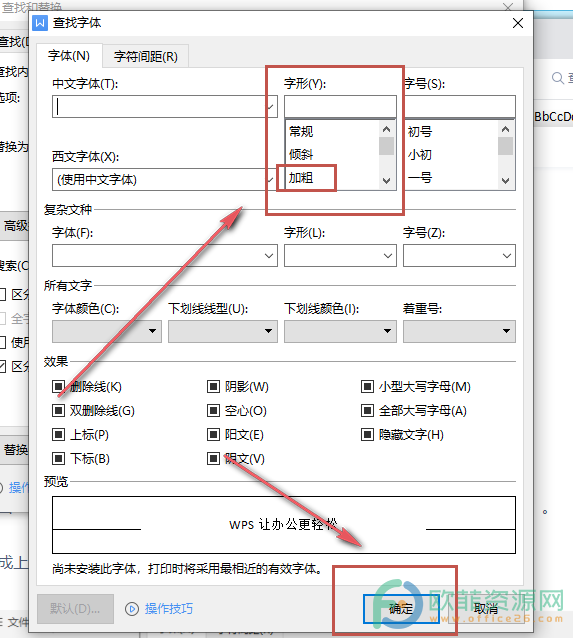Click the 字形 list scroll-down arrow
The height and width of the screenshot is (638, 573).
(x=386, y=181)
